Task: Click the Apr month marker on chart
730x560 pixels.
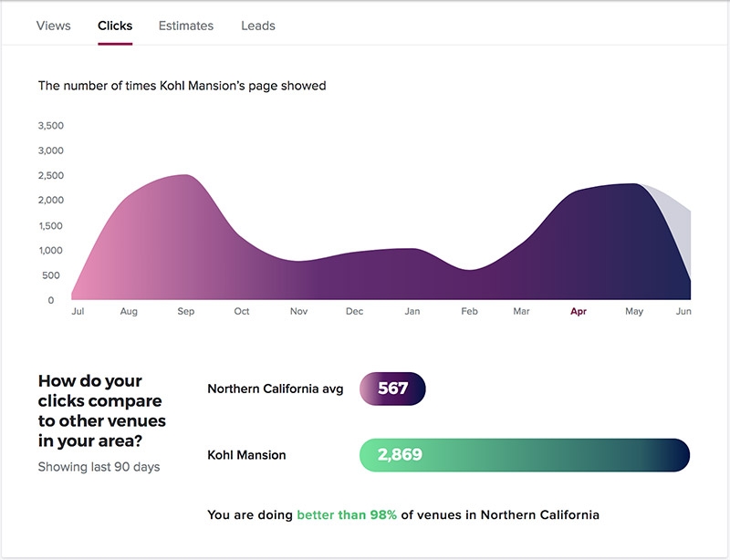Action: pos(579,311)
